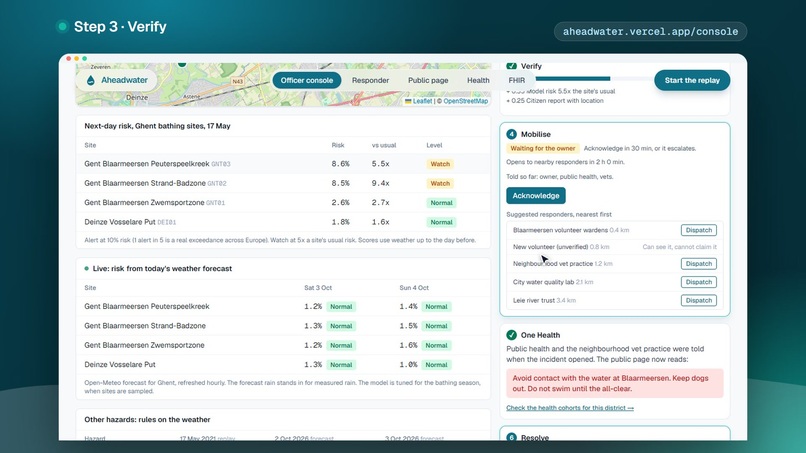Click the green Live status dot
Screen dimensions: 806x453
pyautogui.click(x=86, y=268)
